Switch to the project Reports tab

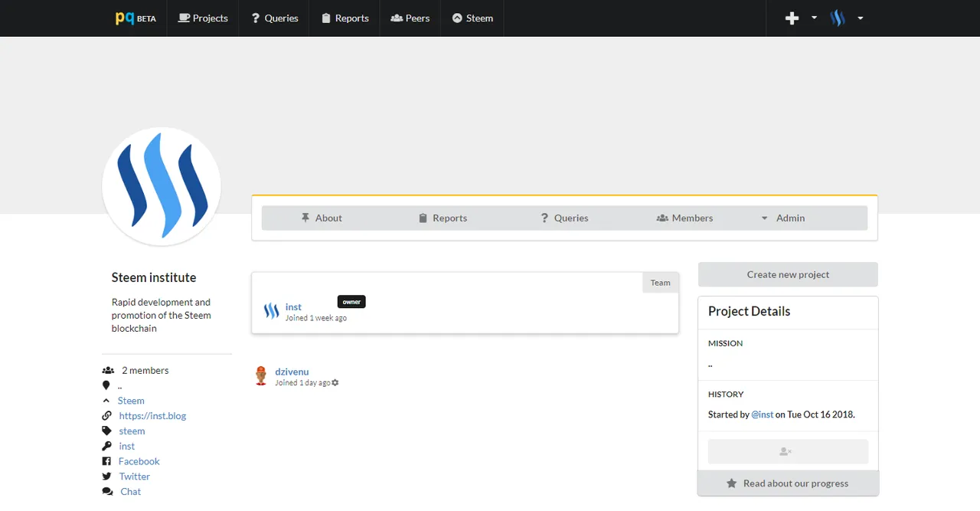click(x=443, y=218)
